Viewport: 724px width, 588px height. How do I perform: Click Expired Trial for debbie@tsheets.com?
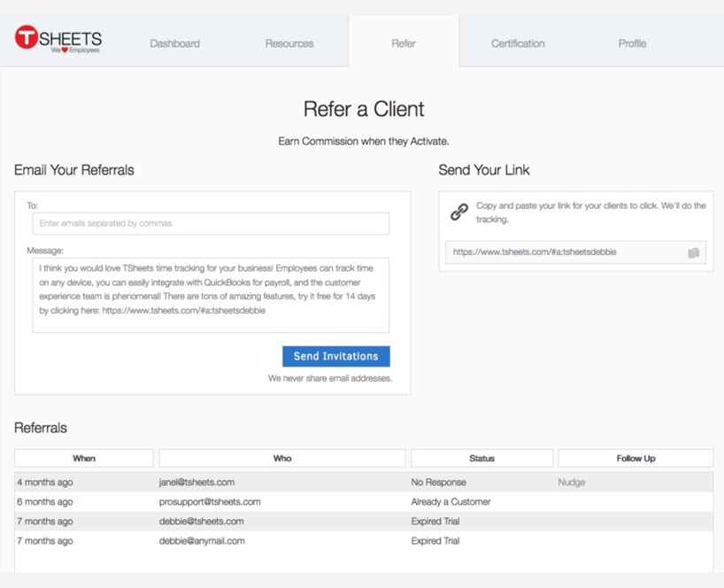(435, 522)
